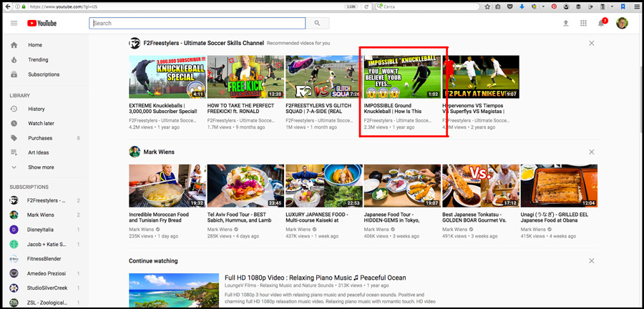Click the Best Japanese Tonkatsu video title
This screenshot has height=309, width=644.
click(474, 217)
